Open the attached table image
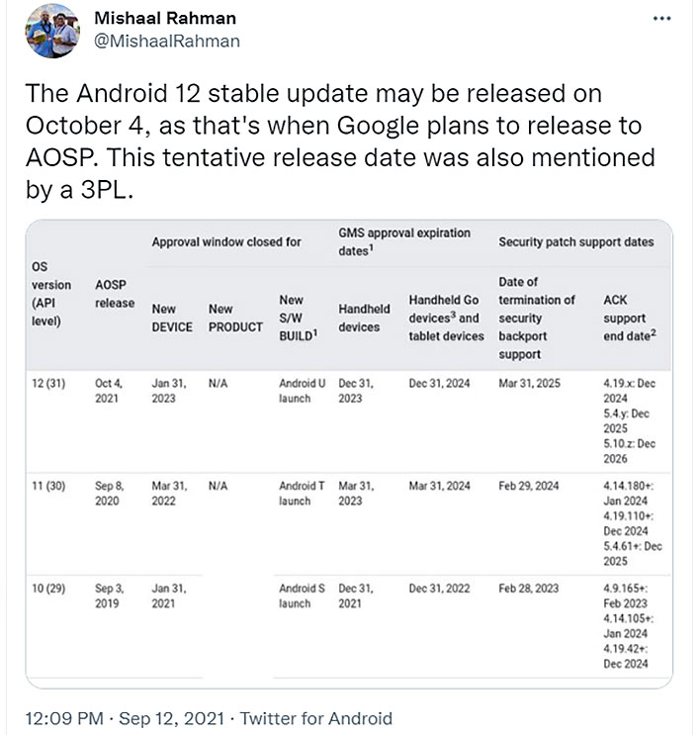The height and width of the screenshot is (735, 700). (349, 454)
